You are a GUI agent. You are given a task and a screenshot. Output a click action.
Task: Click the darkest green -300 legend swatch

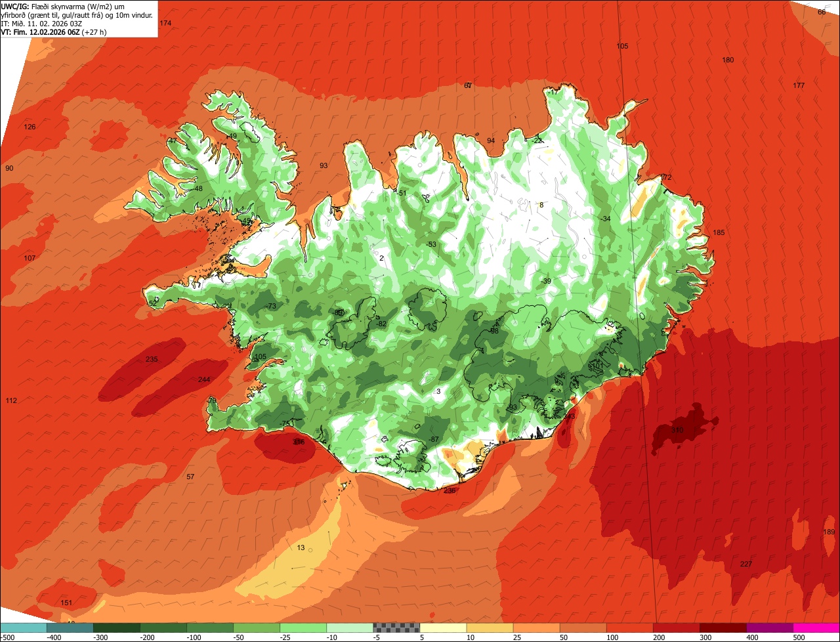tap(117, 628)
